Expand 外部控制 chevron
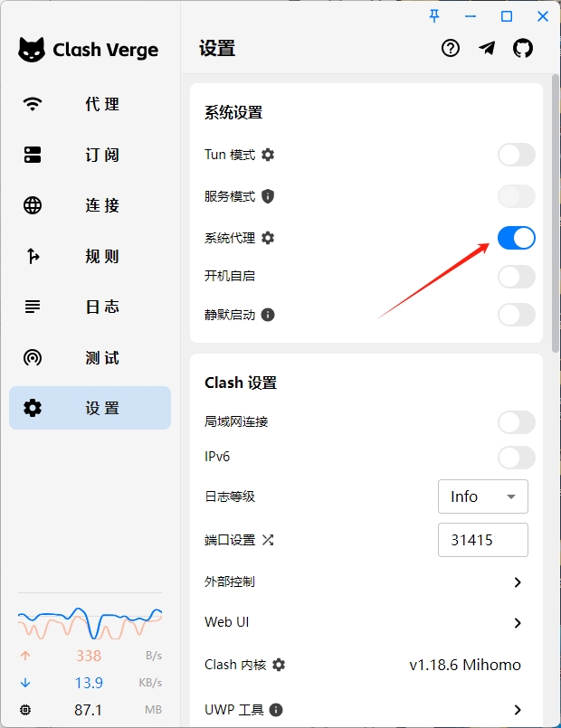Screen dimensions: 561x728 [x=518, y=582]
